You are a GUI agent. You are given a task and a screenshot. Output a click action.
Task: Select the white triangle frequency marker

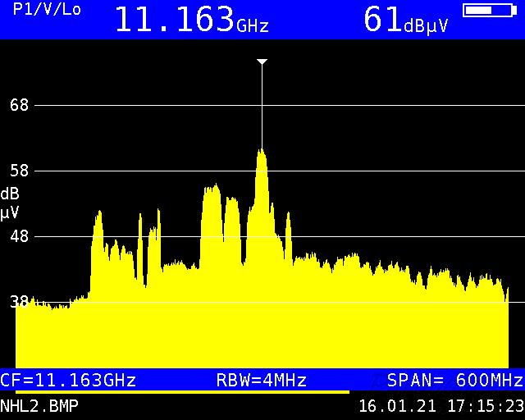click(262, 62)
